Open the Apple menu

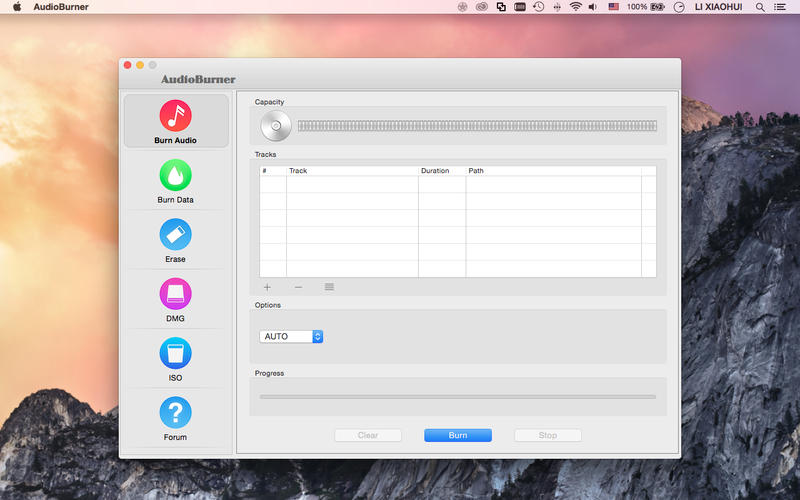point(17,7)
